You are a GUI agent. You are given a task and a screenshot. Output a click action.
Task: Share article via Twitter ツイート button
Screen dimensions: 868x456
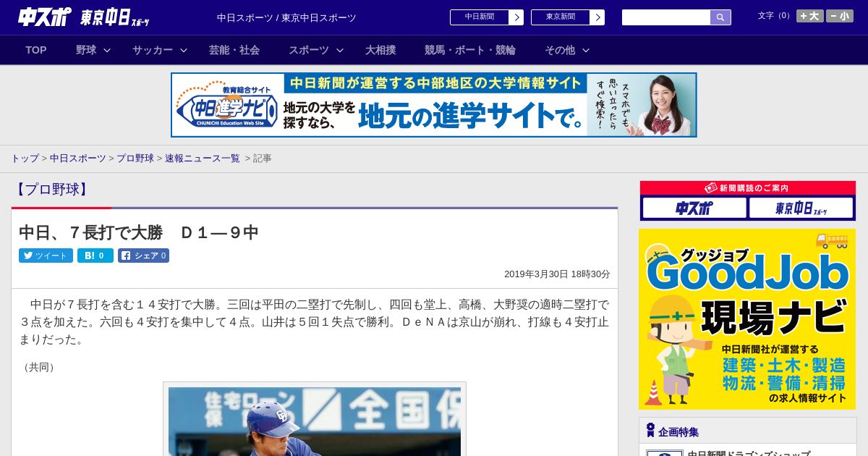pyautogui.click(x=46, y=256)
